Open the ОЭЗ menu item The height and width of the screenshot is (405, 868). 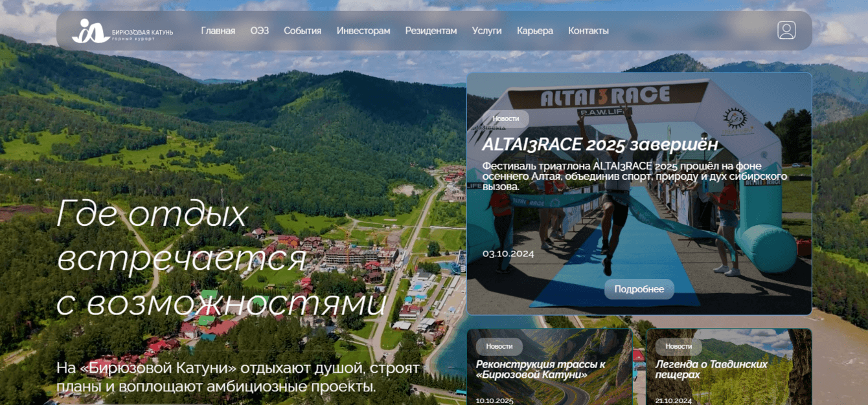pyautogui.click(x=260, y=30)
